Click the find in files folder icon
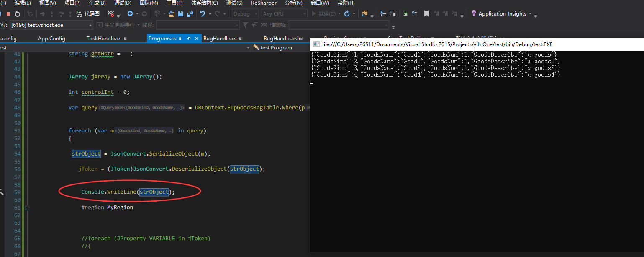Image resolution: width=644 pixels, height=257 pixels. (x=364, y=14)
